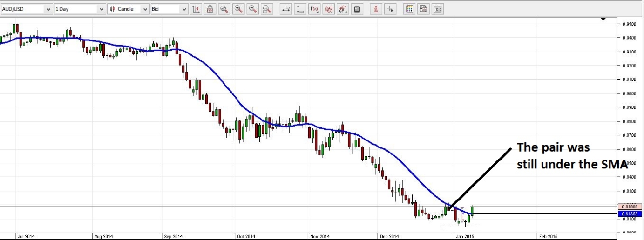This screenshot has height=240, width=644.
Task: Click the save chart icon
Action: click(x=423, y=9)
